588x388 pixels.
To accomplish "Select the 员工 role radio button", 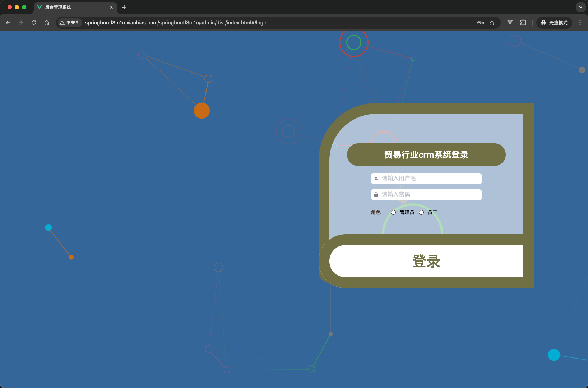I will 421,212.
